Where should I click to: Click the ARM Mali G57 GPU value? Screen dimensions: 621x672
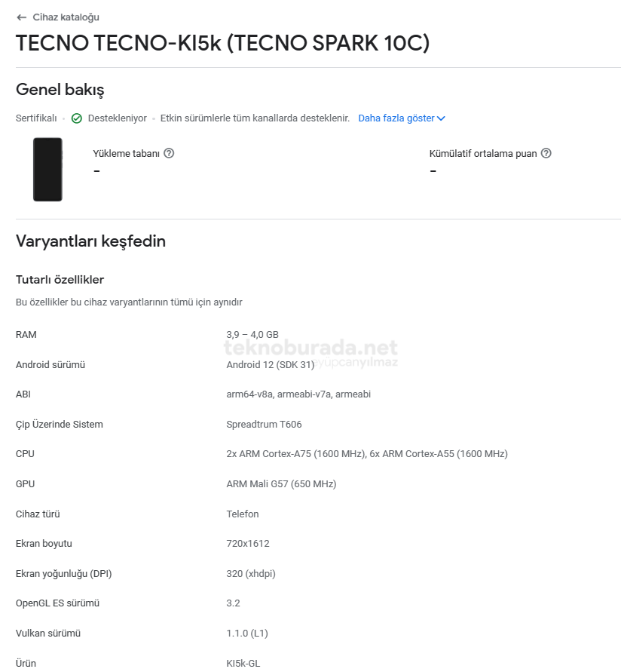(x=281, y=484)
